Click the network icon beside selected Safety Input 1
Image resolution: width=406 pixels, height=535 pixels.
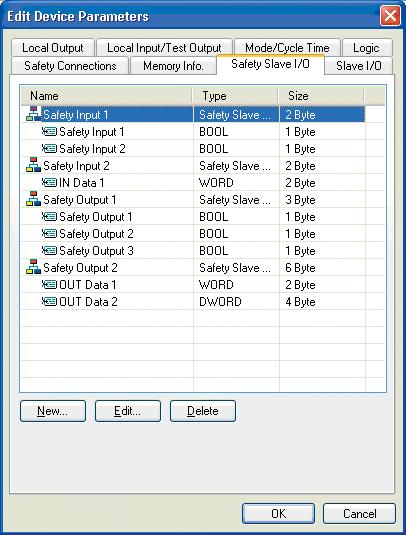point(33,114)
